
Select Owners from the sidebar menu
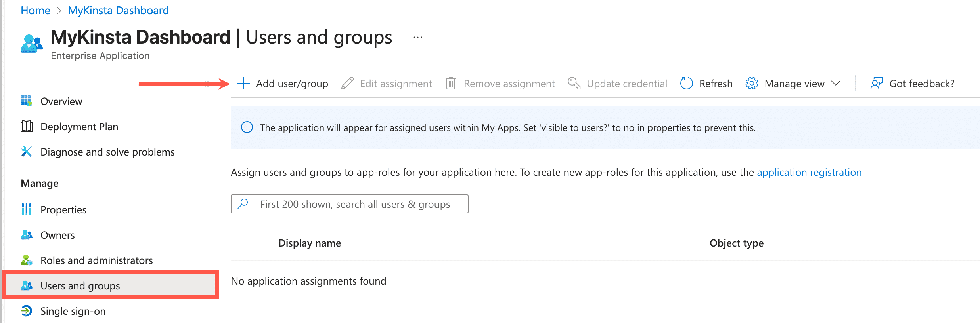click(57, 235)
